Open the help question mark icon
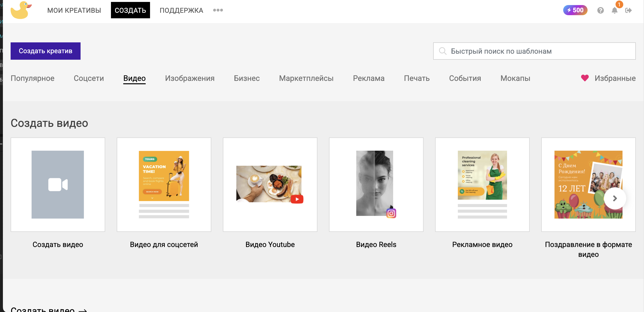Image resolution: width=644 pixels, height=312 pixels. [600, 11]
